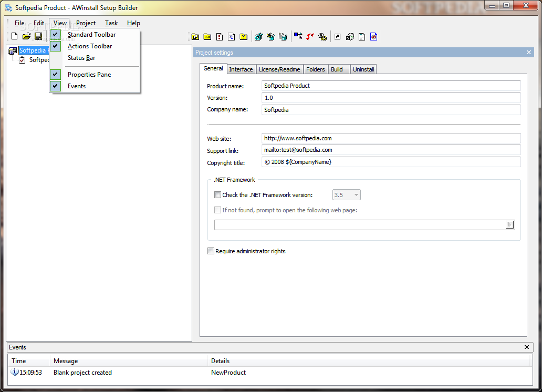Close the Events pane
542x392 pixels.
[526, 347]
